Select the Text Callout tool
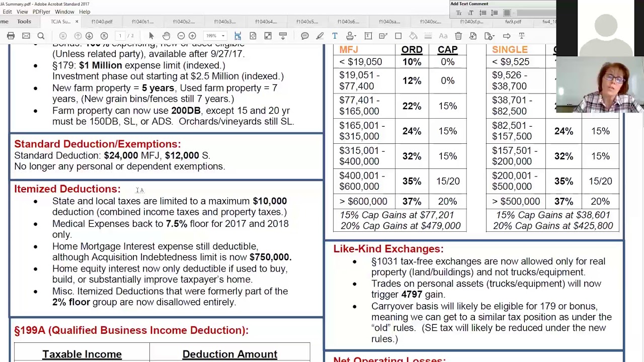Image resolution: width=644 pixels, height=362 pixels. [383, 36]
